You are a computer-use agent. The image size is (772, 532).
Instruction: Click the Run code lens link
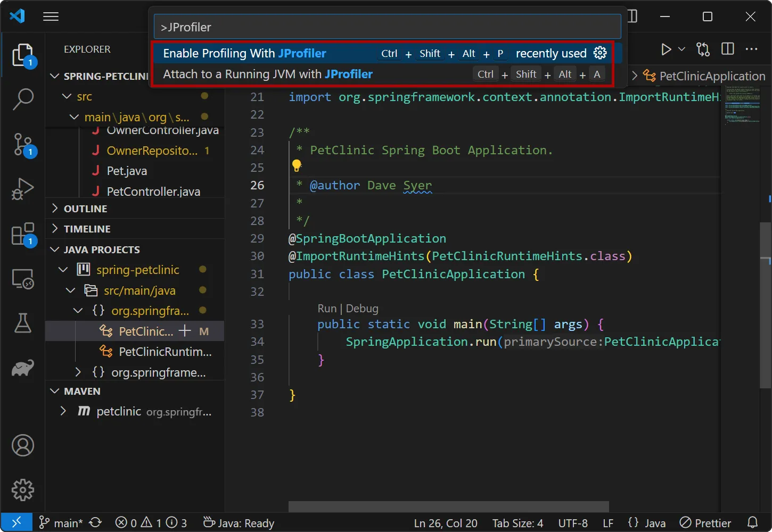tap(327, 309)
